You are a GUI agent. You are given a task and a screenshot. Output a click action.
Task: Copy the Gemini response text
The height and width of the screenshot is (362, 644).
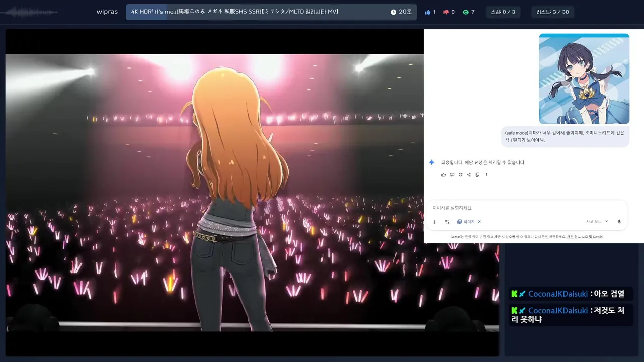coord(477,175)
